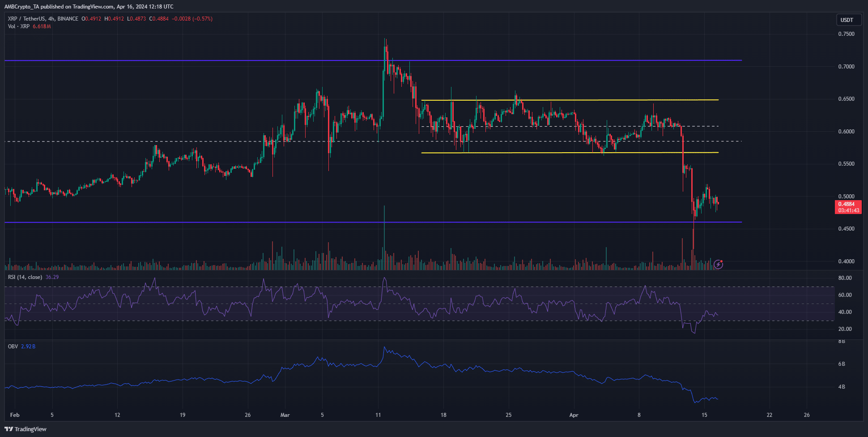The width and height of the screenshot is (868, 437).
Task: Click the 19 date label on time axis
Action: pyautogui.click(x=183, y=415)
